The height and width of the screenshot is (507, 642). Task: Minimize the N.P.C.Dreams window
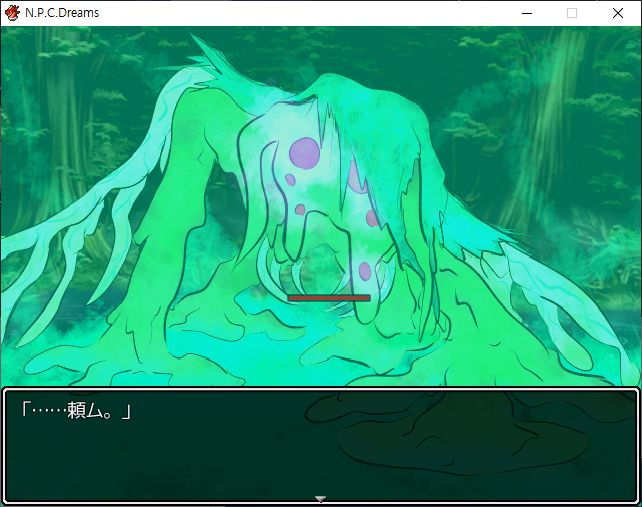(527, 13)
